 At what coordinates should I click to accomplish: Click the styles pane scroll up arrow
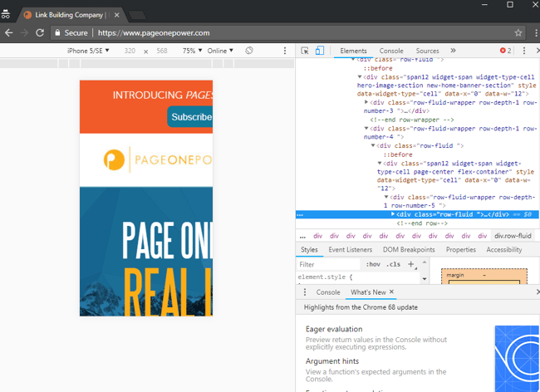click(x=425, y=262)
